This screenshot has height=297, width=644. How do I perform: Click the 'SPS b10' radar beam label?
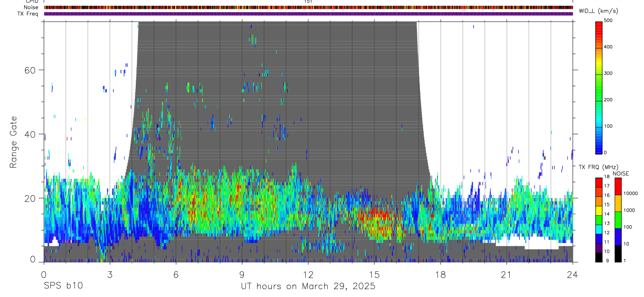pos(62,286)
